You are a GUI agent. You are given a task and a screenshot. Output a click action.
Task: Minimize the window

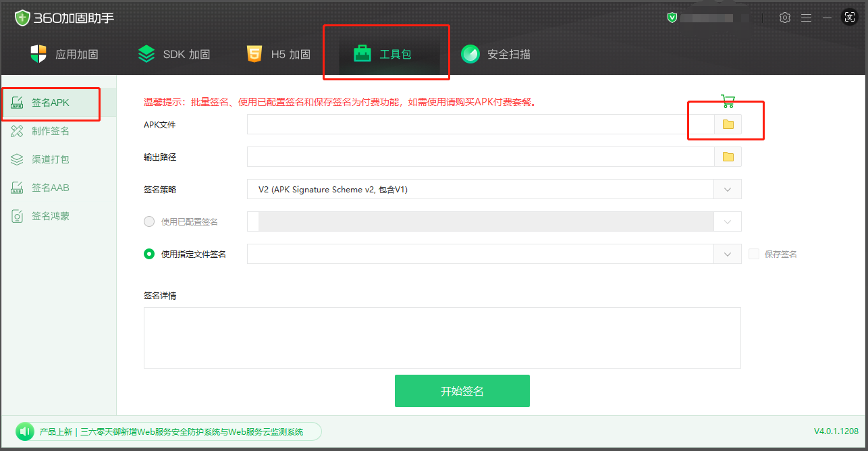pos(827,18)
